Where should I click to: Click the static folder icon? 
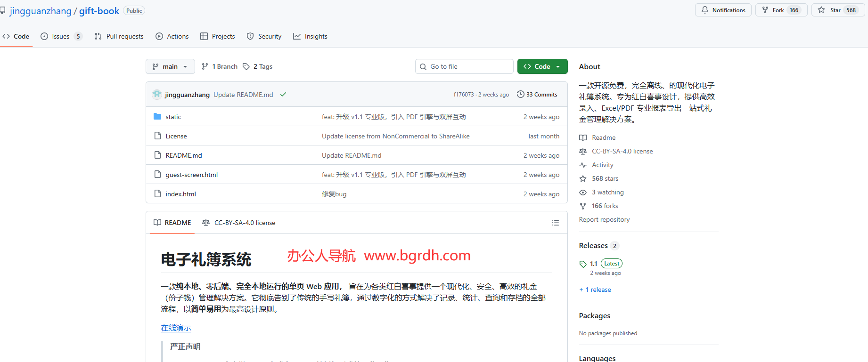tap(157, 116)
